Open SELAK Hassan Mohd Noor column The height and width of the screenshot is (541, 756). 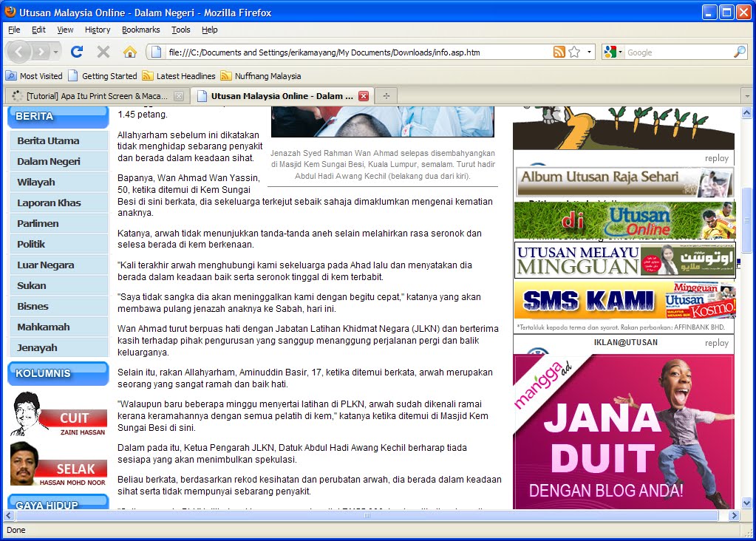point(58,464)
